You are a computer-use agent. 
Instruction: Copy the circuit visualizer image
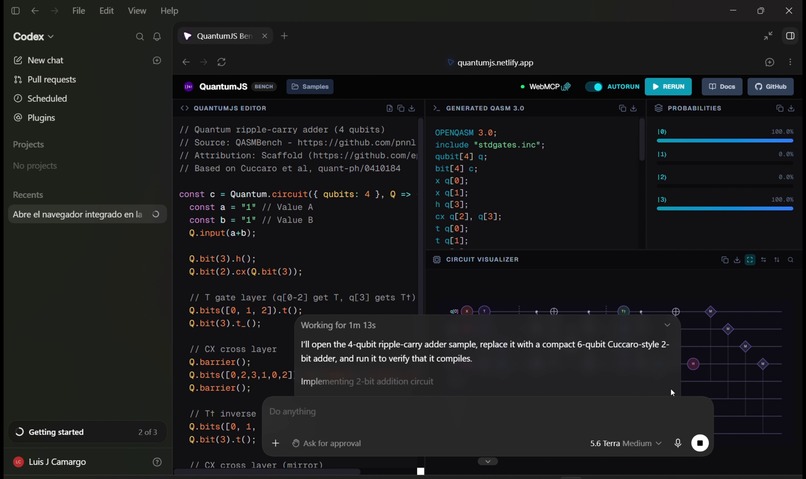(x=725, y=260)
